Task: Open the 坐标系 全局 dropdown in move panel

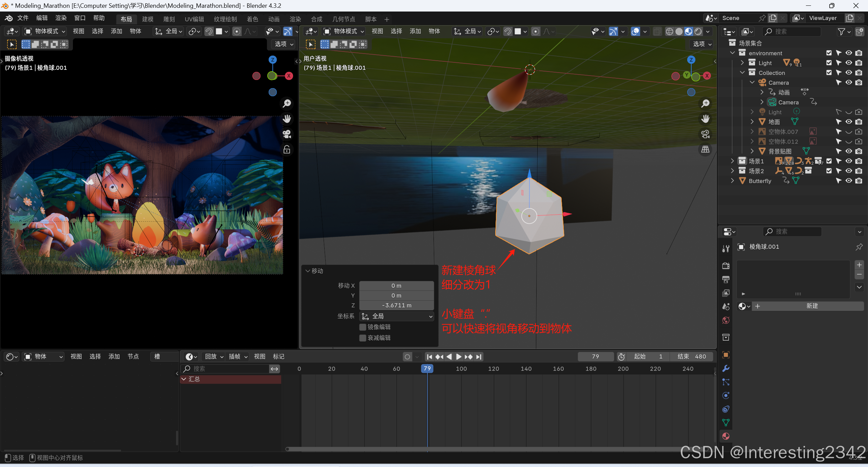Action: (x=397, y=316)
